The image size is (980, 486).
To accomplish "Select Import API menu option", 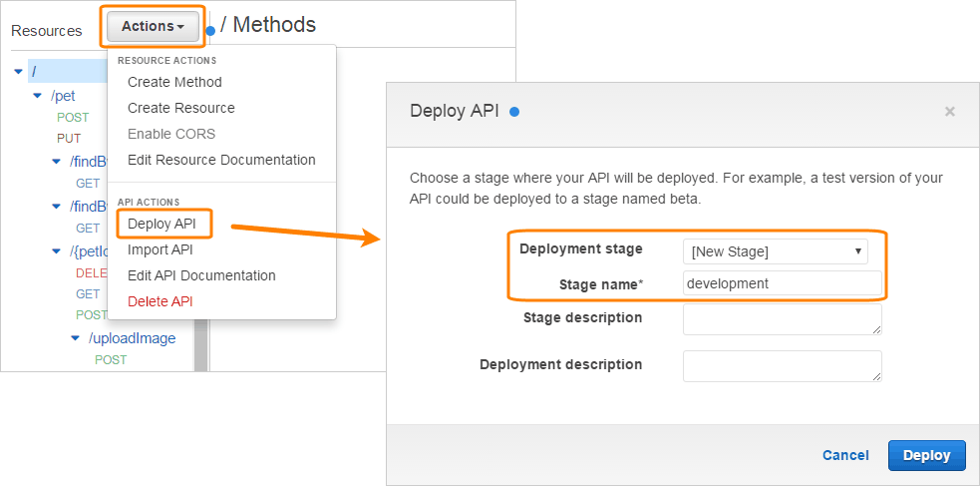I will [x=161, y=249].
